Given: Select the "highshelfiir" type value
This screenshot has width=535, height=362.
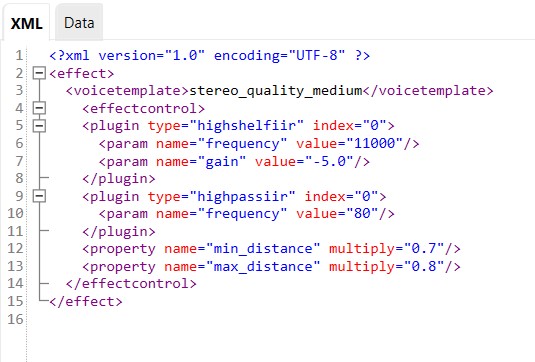Looking at the screenshot, I should (246, 126).
